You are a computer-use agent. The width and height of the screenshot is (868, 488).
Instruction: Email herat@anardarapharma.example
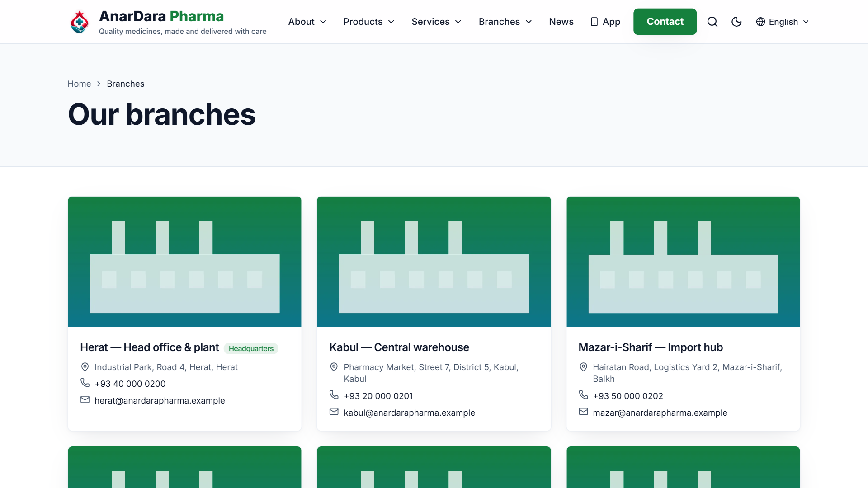160,400
